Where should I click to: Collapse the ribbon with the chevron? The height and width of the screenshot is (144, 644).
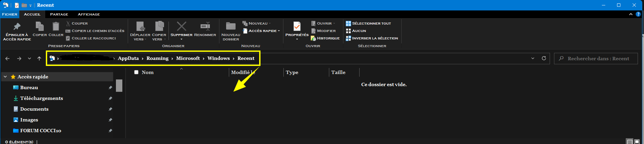[631, 14]
